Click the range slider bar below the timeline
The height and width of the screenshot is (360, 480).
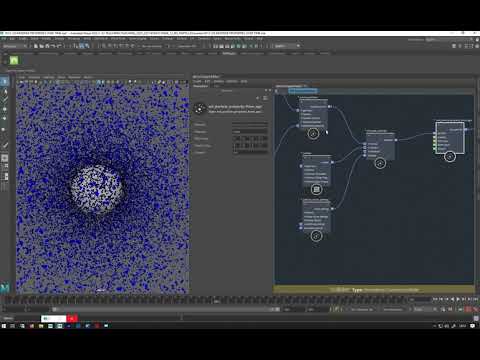click(166, 309)
